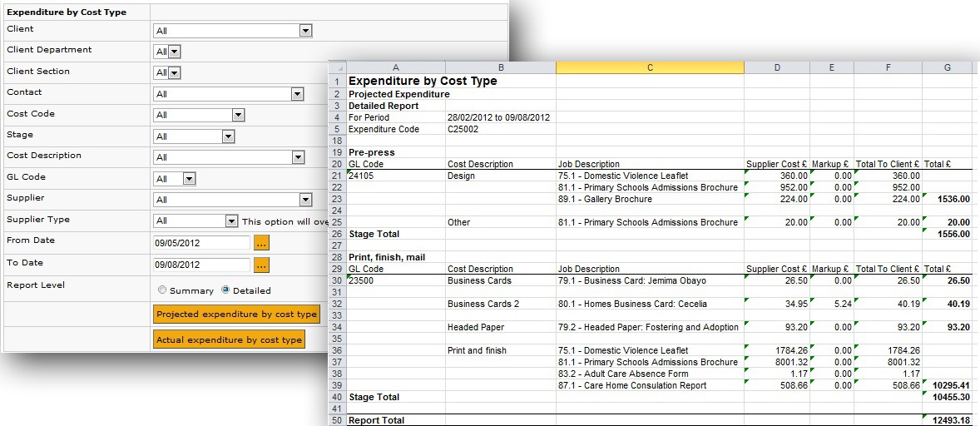Select column G header in spreadsheet
Viewport: 980px width, 426px height.
point(948,67)
